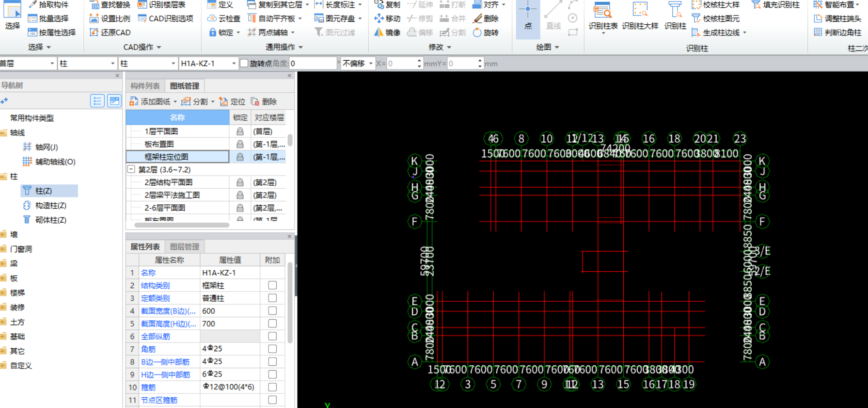868x408 pixels.
Task: Toggle 附加 checkbox for 截面宽度 row
Action: [272, 310]
